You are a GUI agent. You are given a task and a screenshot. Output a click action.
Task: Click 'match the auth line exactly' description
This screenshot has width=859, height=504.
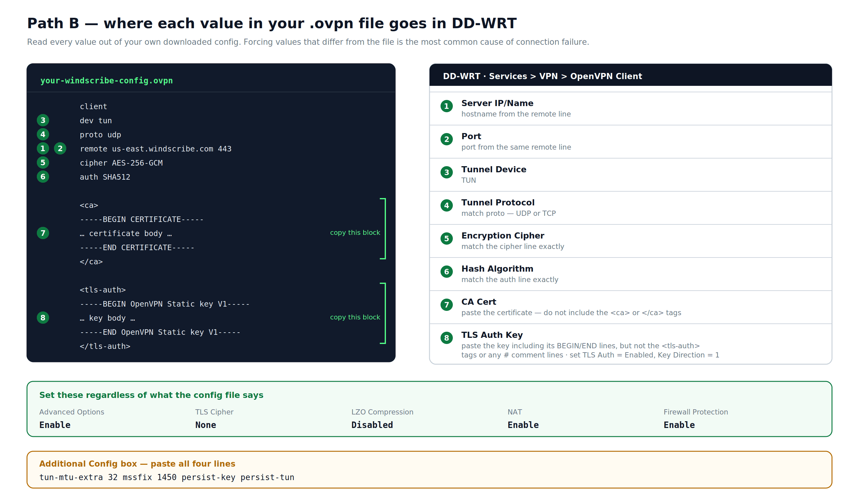point(510,280)
